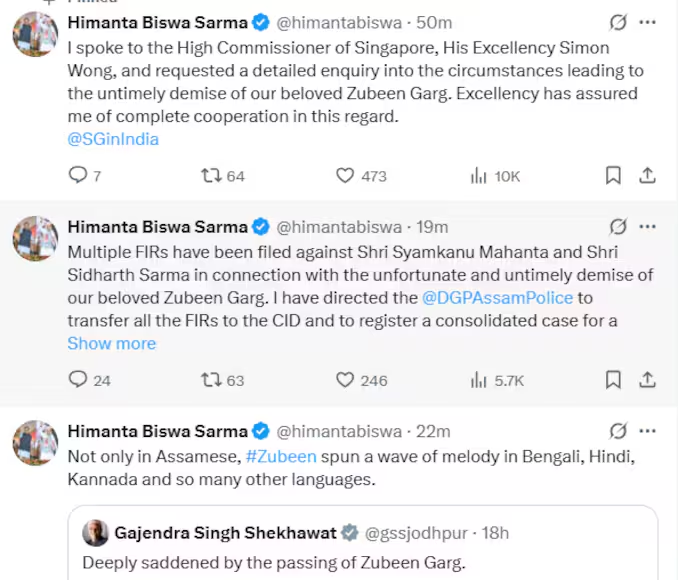
Task: Expand the FIRs tweet with Show more
Action: 112,343
